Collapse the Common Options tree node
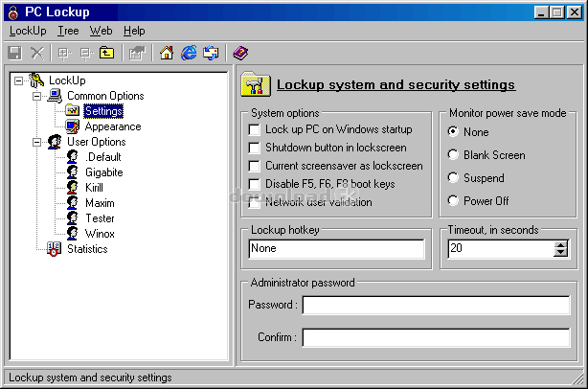This screenshot has width=588, height=389. (36, 96)
